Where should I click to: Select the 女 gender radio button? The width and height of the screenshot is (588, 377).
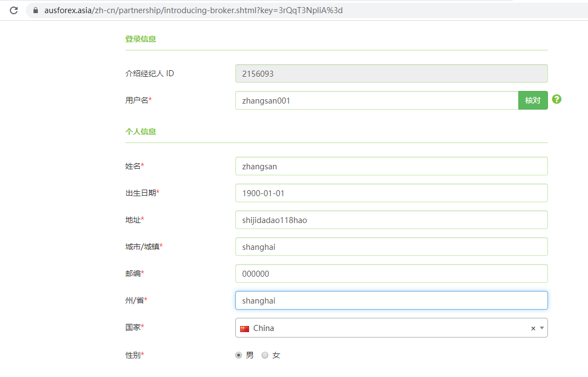tap(265, 355)
